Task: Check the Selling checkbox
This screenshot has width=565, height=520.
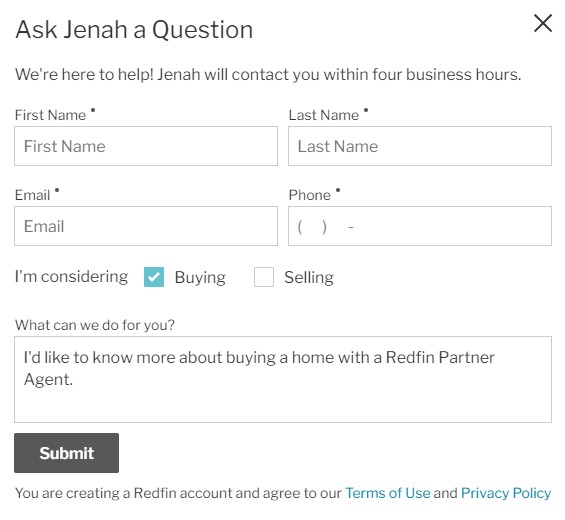Action: click(x=264, y=277)
